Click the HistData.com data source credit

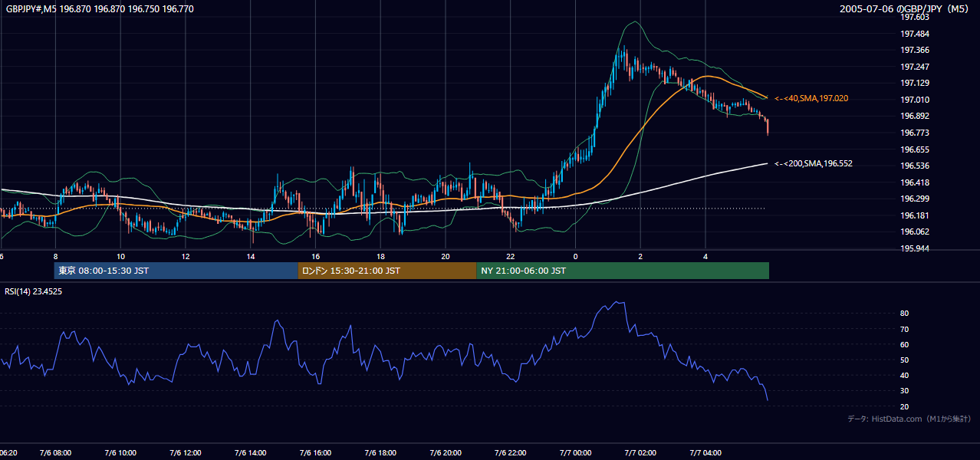(x=909, y=419)
